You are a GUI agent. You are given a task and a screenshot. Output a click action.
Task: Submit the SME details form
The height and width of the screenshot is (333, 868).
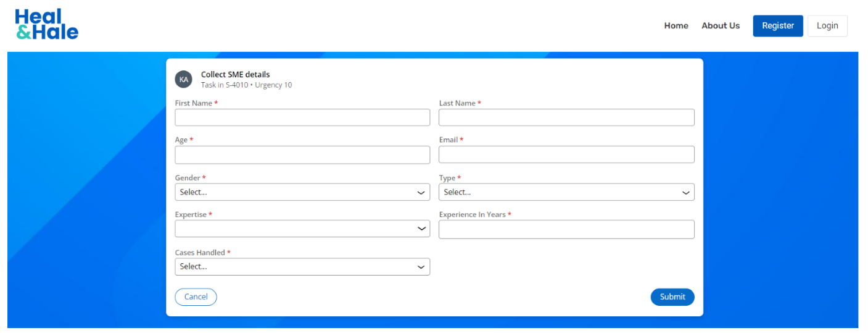(672, 297)
